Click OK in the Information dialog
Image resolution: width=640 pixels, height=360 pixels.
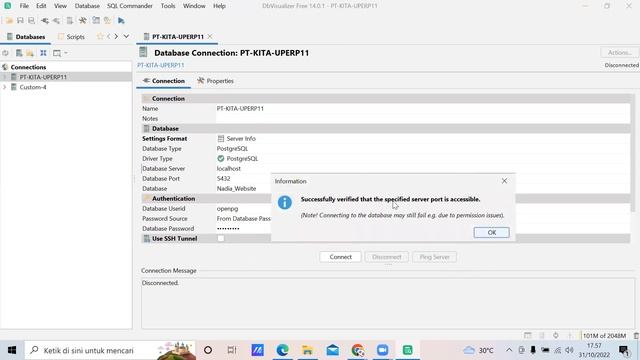(x=491, y=232)
